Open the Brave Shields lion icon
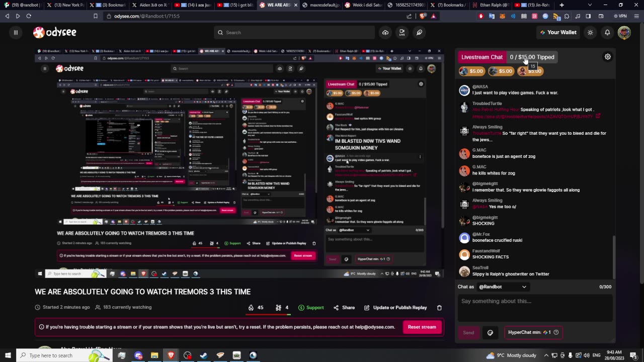644x362 pixels. click(x=423, y=16)
